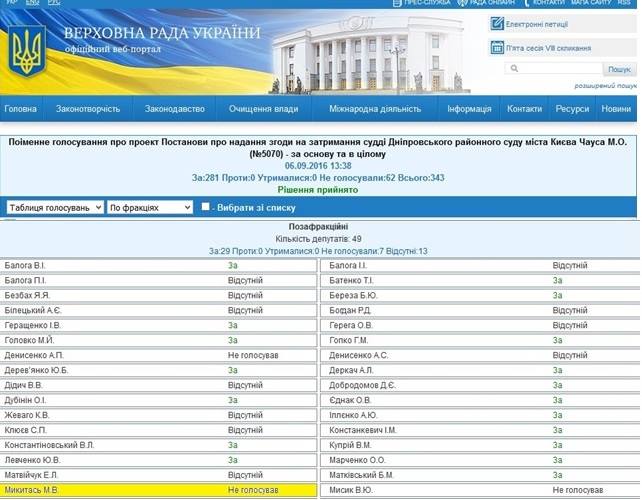642x500 pixels.
Task: Select deputy 'Констанкевич І.М.'
Action: (x=363, y=430)
